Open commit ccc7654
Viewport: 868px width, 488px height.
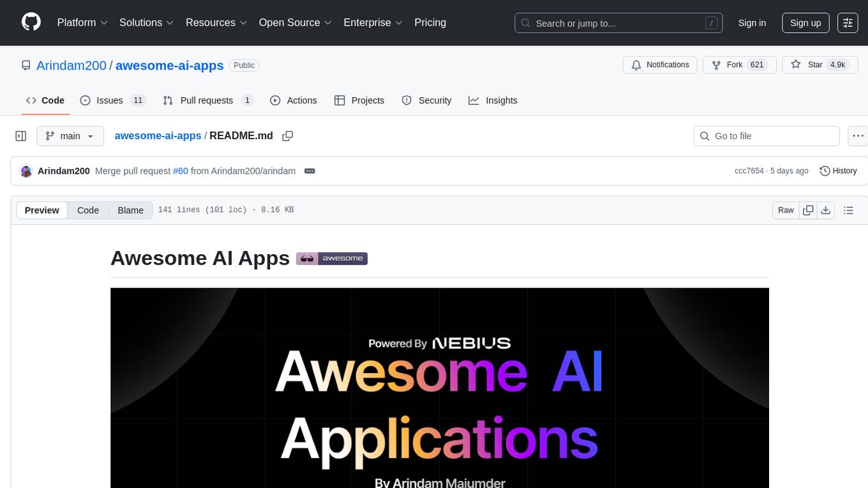[x=749, y=171]
